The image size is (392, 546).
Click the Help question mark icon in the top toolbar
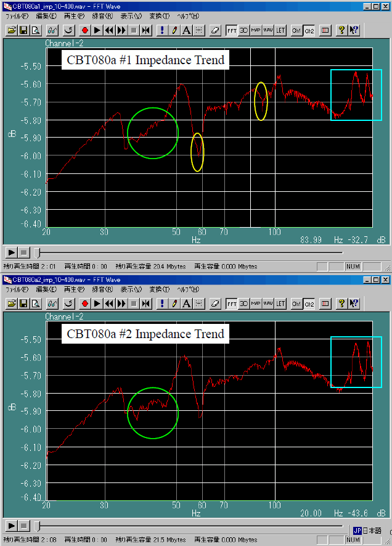341,30
